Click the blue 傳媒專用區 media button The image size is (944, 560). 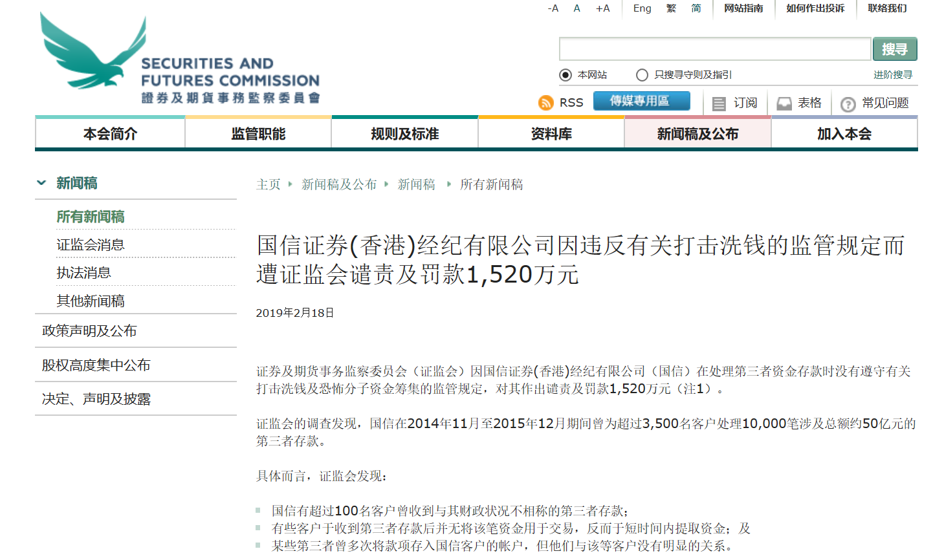point(641,101)
